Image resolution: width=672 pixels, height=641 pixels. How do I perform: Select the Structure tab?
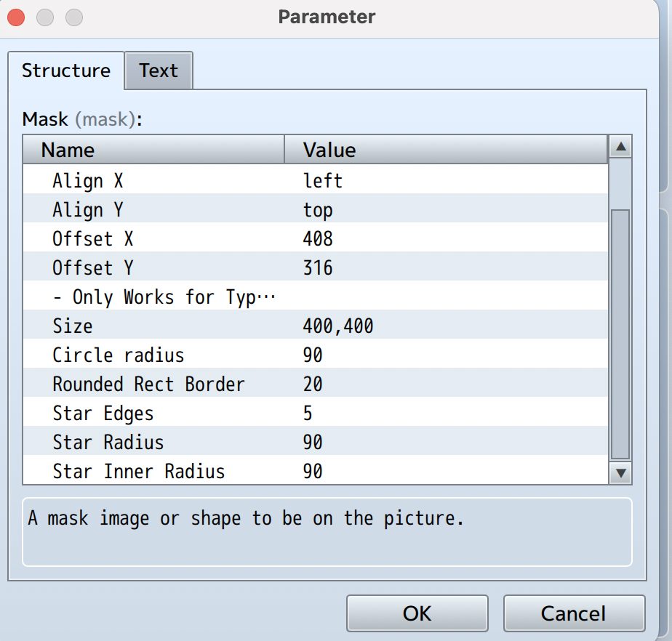coord(66,70)
